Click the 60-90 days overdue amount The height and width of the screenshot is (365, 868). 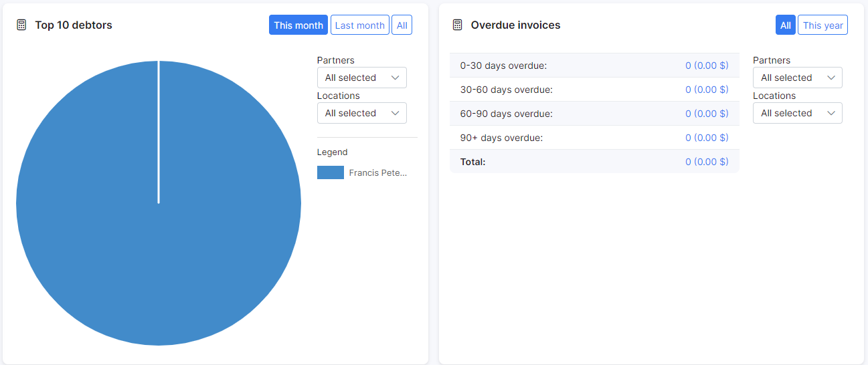(x=707, y=114)
